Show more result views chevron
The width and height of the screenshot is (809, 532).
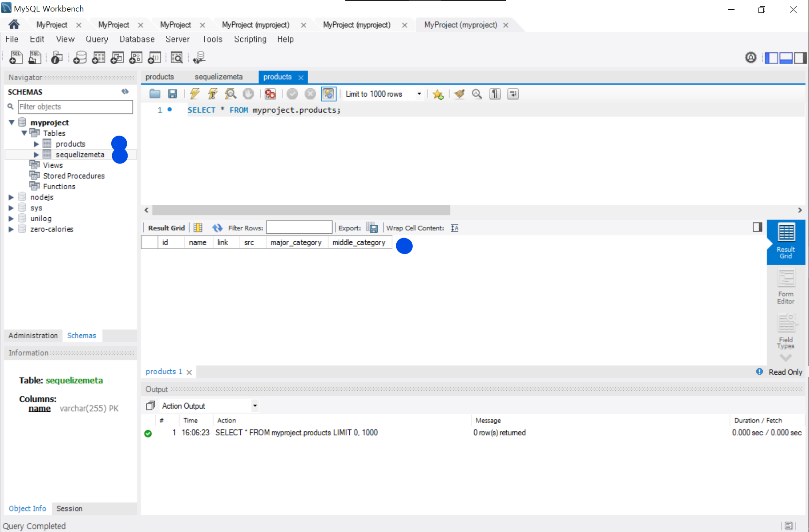[x=786, y=357]
